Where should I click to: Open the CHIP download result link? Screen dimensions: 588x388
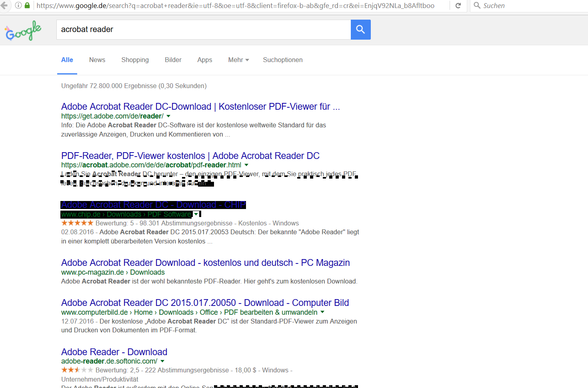tap(153, 205)
